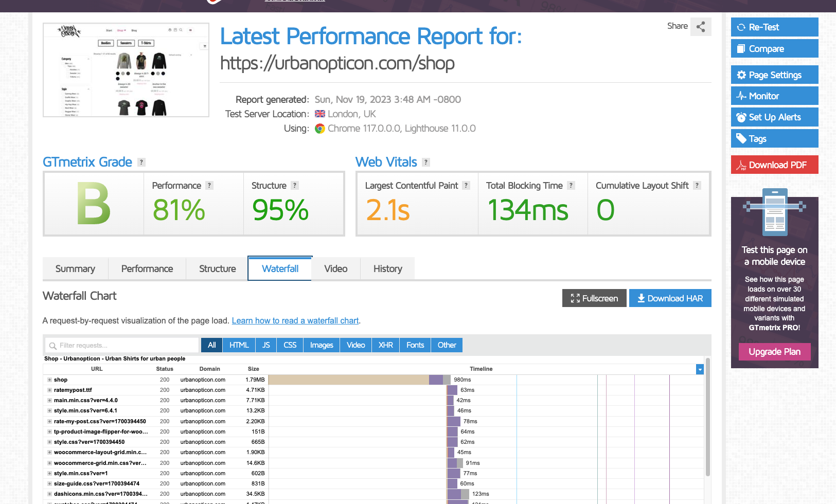This screenshot has width=836, height=504.
Task: Filter requests by Other
Action: (447, 345)
